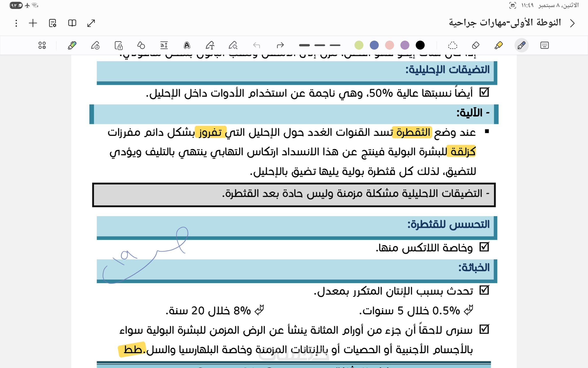Choose the medium stroke width

point(320,45)
